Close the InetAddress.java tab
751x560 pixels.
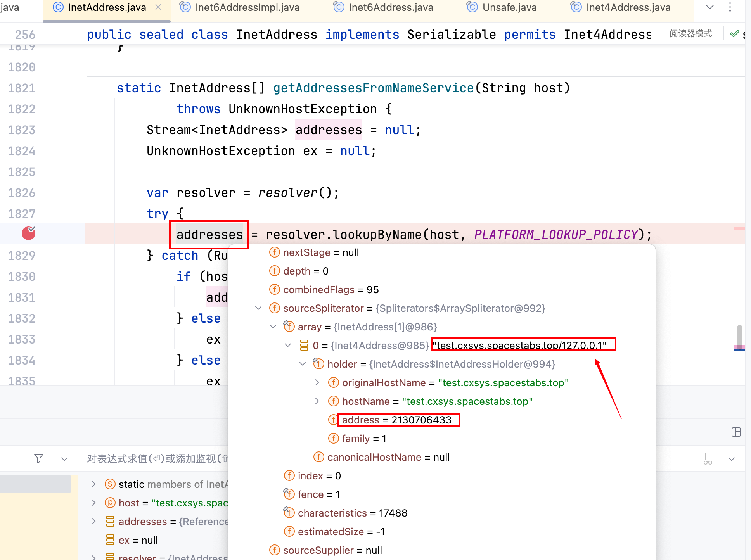pyautogui.click(x=158, y=7)
